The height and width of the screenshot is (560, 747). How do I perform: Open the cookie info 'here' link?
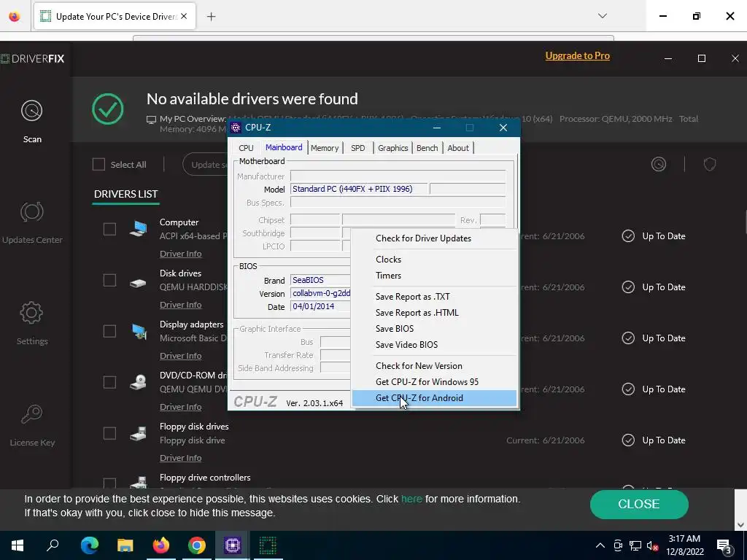(411, 499)
